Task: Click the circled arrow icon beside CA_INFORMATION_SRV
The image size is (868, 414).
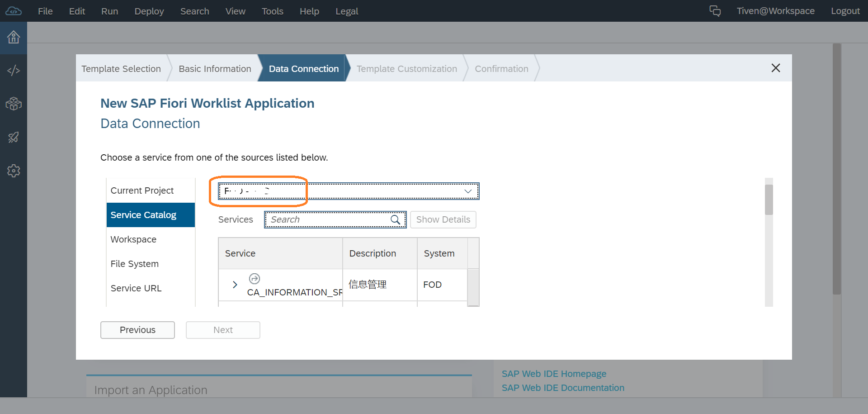Action: (x=255, y=279)
